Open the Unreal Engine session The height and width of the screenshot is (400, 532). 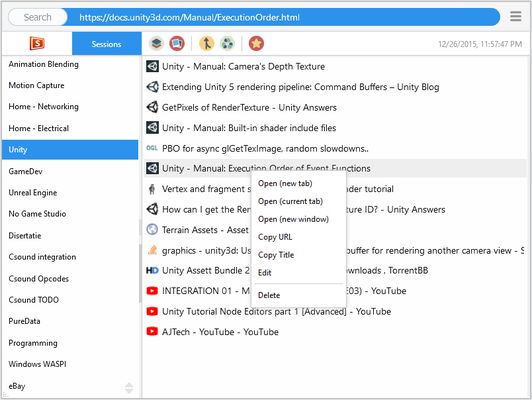tap(70, 193)
